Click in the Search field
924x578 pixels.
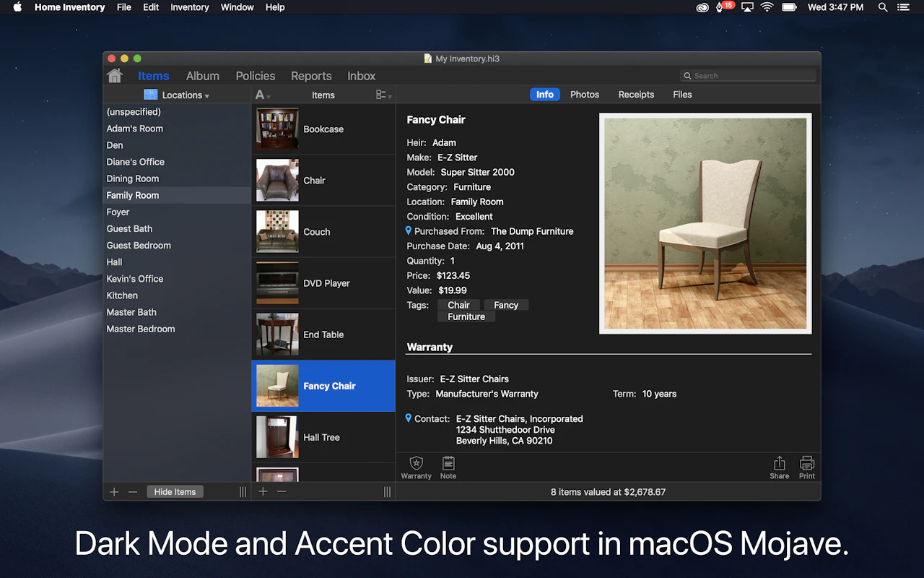(x=751, y=76)
